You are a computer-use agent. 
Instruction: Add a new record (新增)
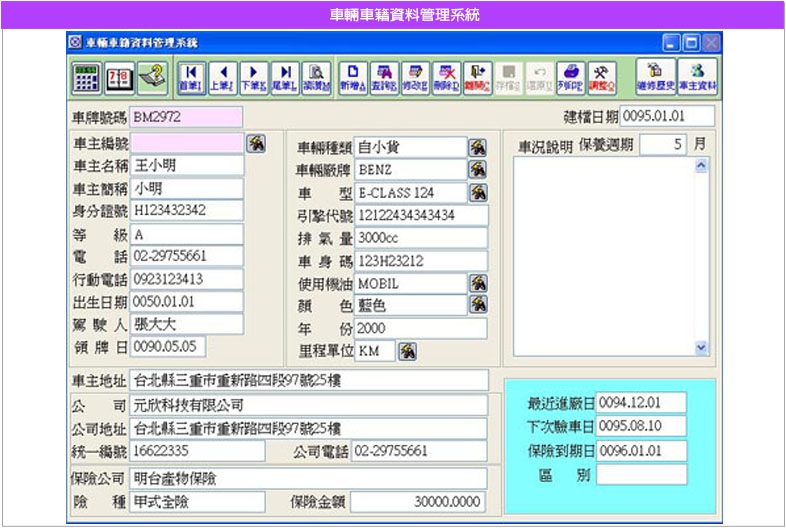[352, 75]
